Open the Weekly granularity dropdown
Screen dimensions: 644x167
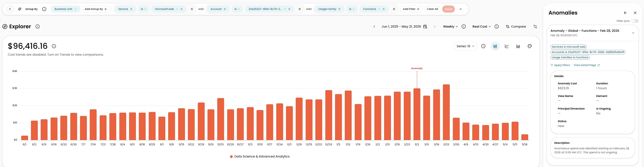[450, 27]
